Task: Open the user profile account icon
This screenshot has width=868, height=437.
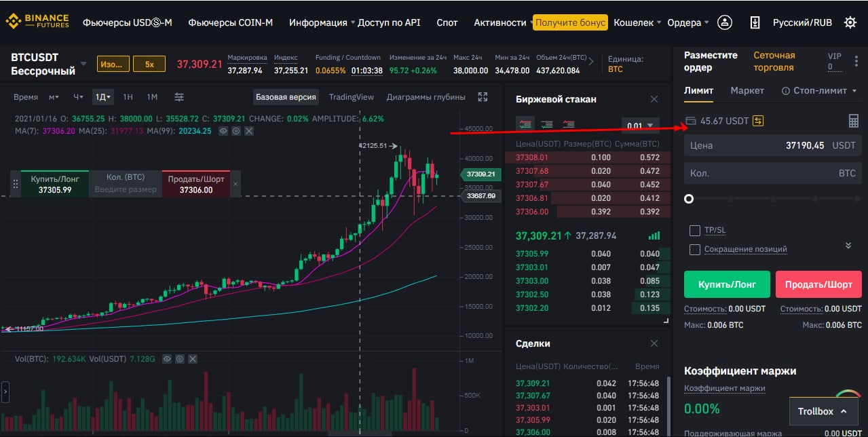Action: 725,22
